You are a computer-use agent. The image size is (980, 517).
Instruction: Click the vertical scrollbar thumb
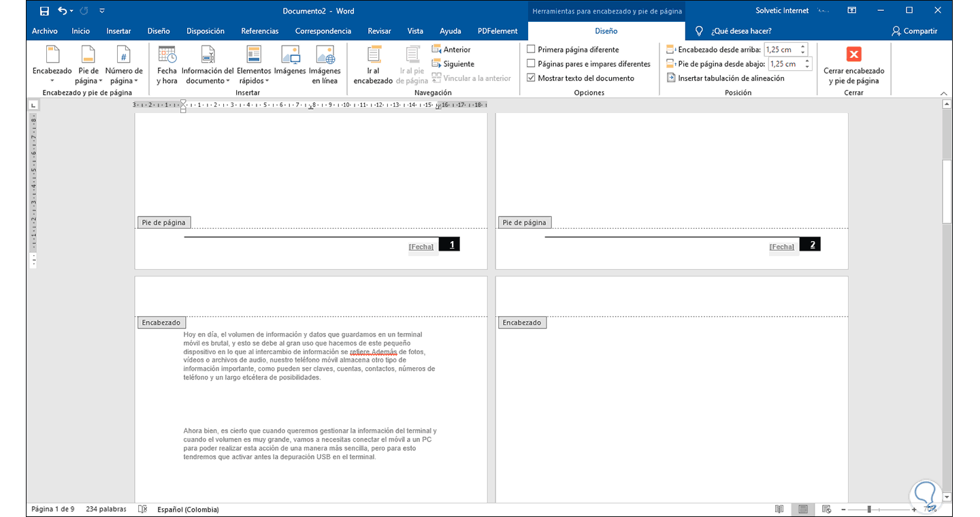tap(947, 191)
